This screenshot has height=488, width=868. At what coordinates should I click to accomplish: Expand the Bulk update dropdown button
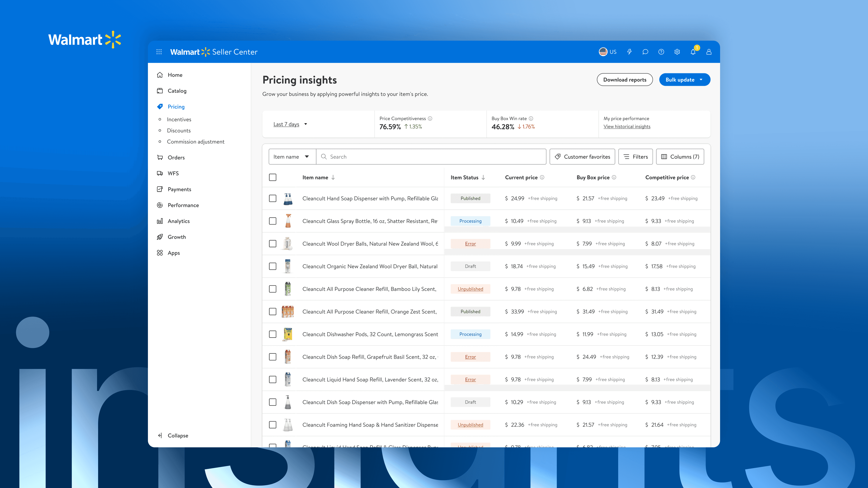point(684,80)
